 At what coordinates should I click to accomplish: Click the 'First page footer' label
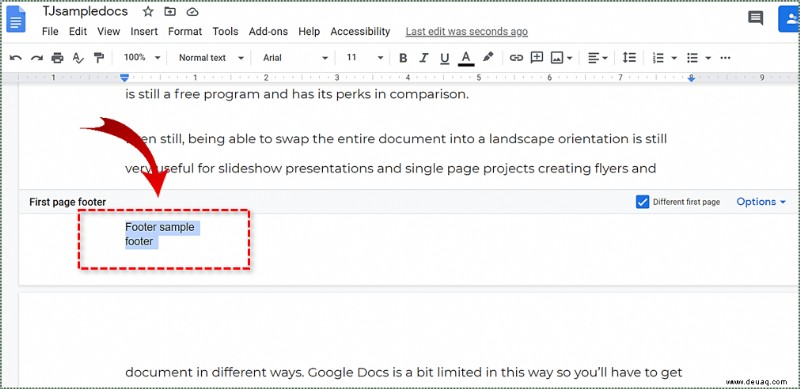pyautogui.click(x=67, y=202)
